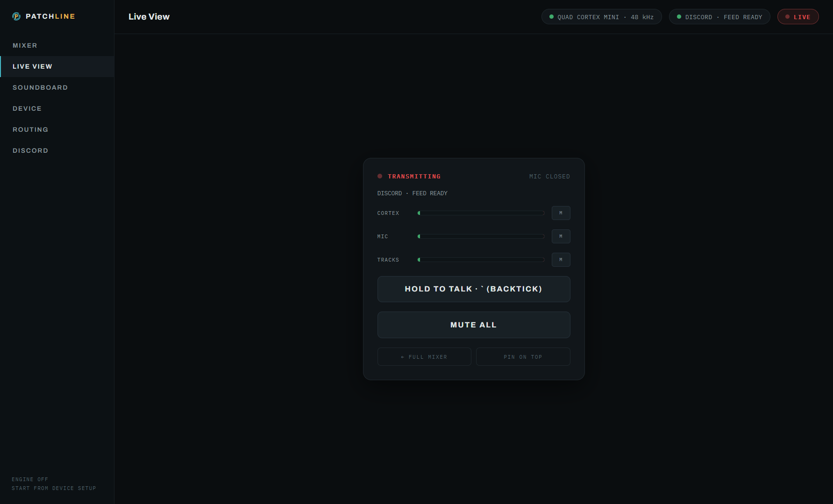Viewport: 833px width, 504px height.
Task: Open the Discord settings page
Action: [x=57, y=150]
